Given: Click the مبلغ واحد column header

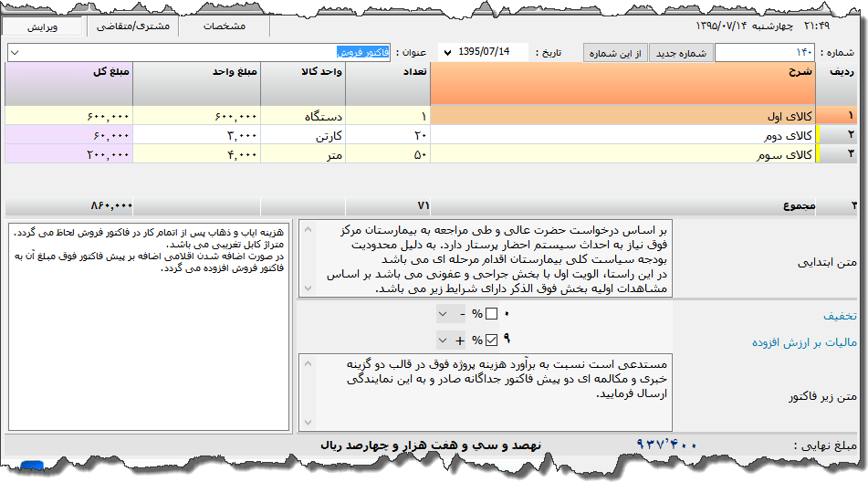Looking at the screenshot, I should 196,84.
